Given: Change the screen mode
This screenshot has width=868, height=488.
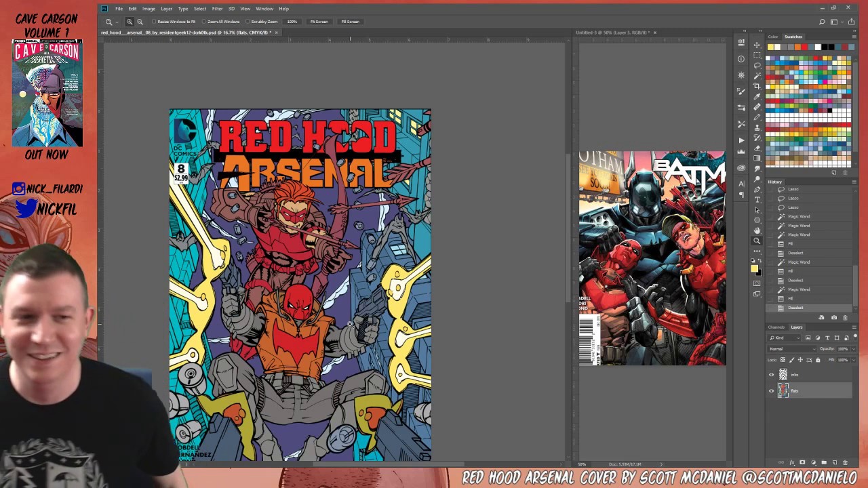Looking at the screenshot, I should [x=757, y=293].
